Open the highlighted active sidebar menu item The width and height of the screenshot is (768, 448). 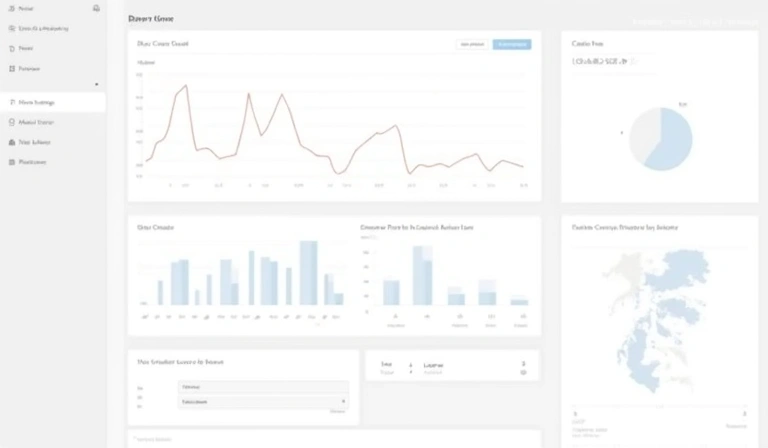(52, 102)
